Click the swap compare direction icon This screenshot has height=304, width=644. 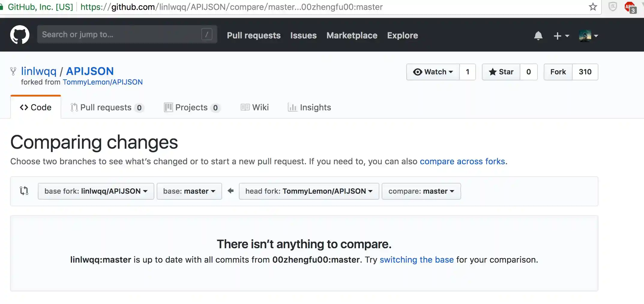tap(24, 191)
